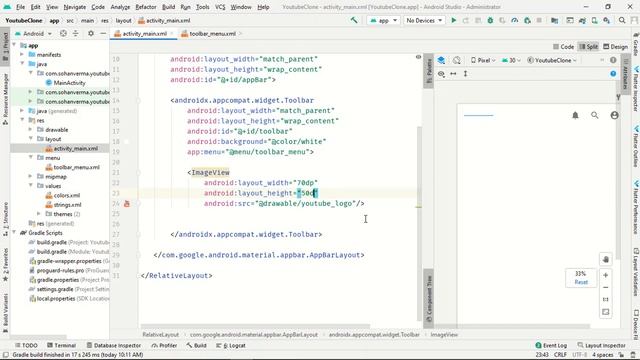The image size is (640, 360).
Task: Switch editor to Split view
Action: point(589,47)
